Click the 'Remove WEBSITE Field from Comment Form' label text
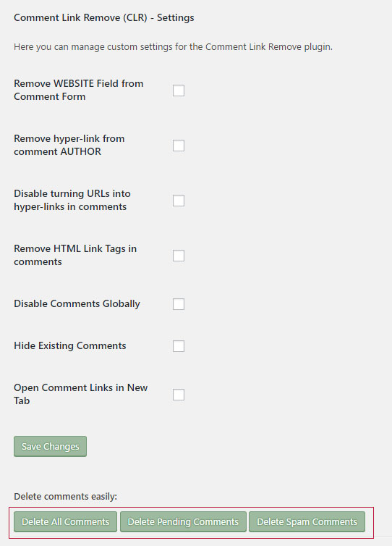This screenshot has height=546, width=392. (x=79, y=90)
